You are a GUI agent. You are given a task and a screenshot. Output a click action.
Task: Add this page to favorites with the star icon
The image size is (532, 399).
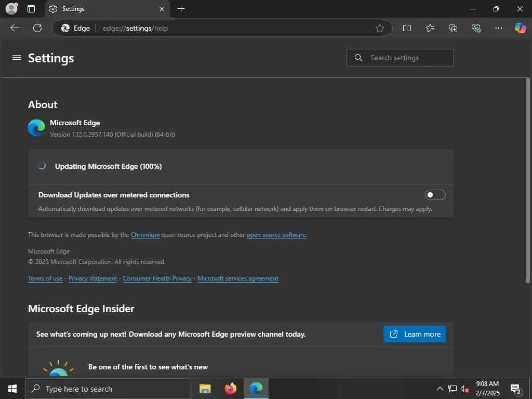380,28
